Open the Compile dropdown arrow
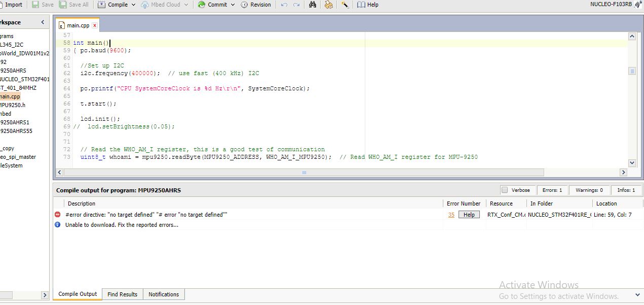This screenshot has width=644, height=305. tap(134, 5)
